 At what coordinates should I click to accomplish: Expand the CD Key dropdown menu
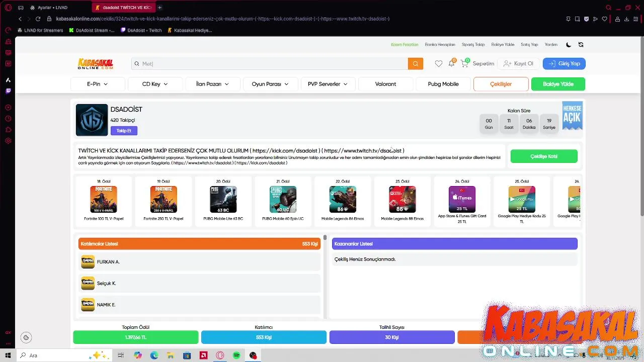click(155, 84)
